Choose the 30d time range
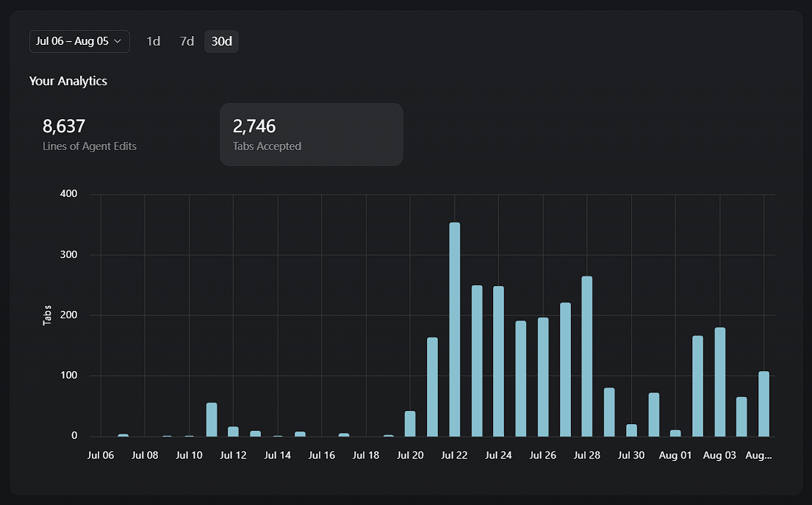This screenshot has height=505, width=812. [221, 41]
